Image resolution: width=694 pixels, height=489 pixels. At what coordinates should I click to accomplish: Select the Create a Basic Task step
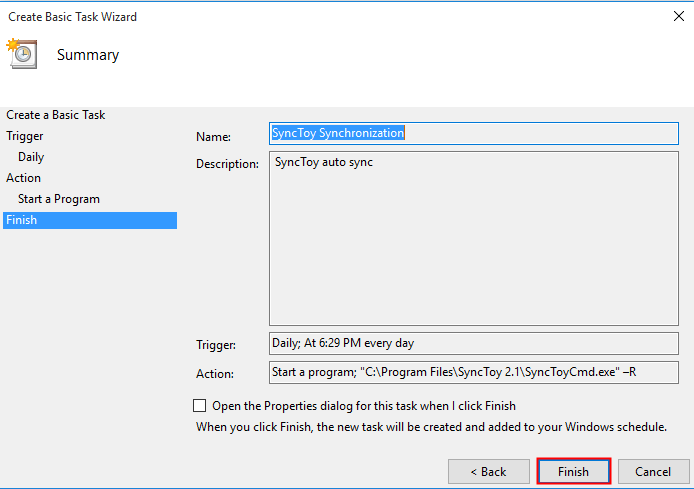tap(56, 115)
